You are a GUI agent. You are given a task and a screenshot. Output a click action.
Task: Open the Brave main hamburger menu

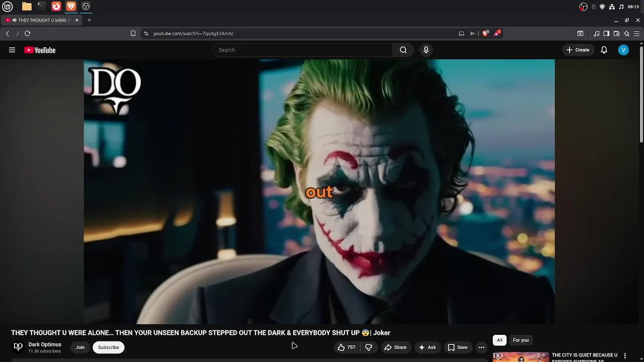(x=636, y=34)
